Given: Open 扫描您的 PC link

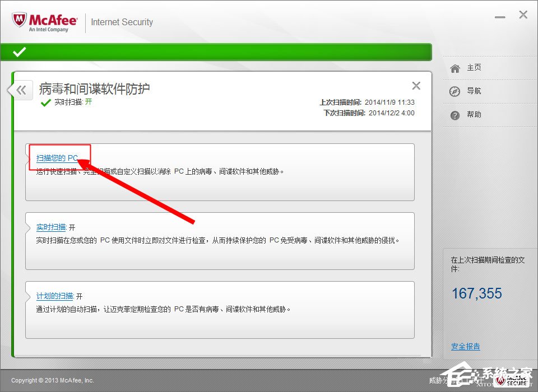Looking at the screenshot, I should (x=58, y=158).
